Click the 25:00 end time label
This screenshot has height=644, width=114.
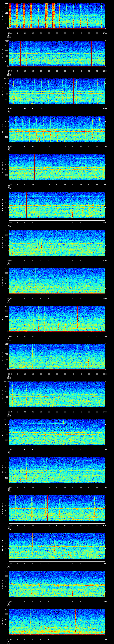[105, 336]
